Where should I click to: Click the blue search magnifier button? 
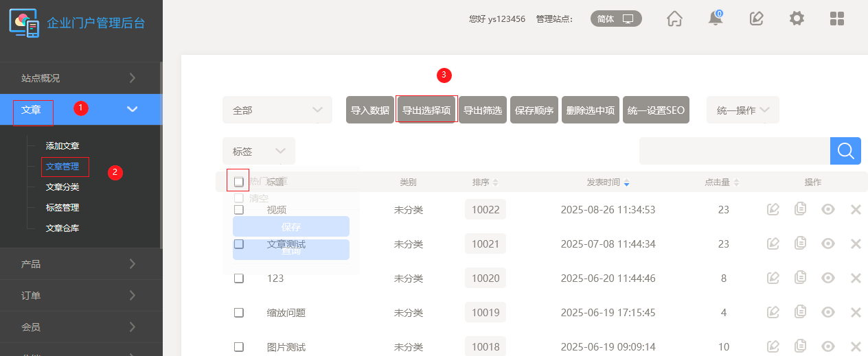tap(845, 151)
